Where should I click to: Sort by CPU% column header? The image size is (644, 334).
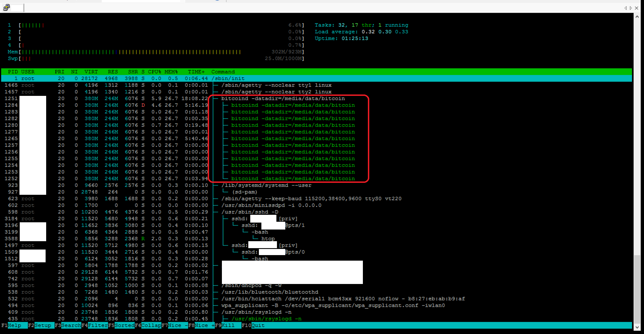coord(155,72)
